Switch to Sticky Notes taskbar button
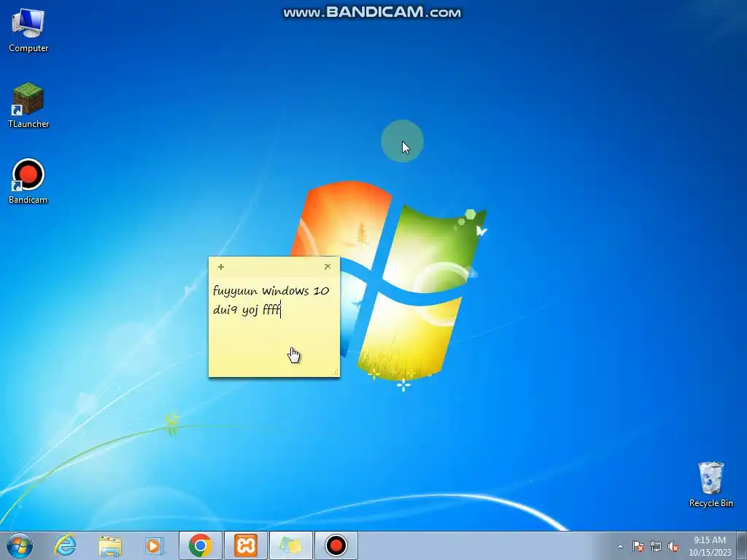The height and width of the screenshot is (560, 747). pos(291,545)
